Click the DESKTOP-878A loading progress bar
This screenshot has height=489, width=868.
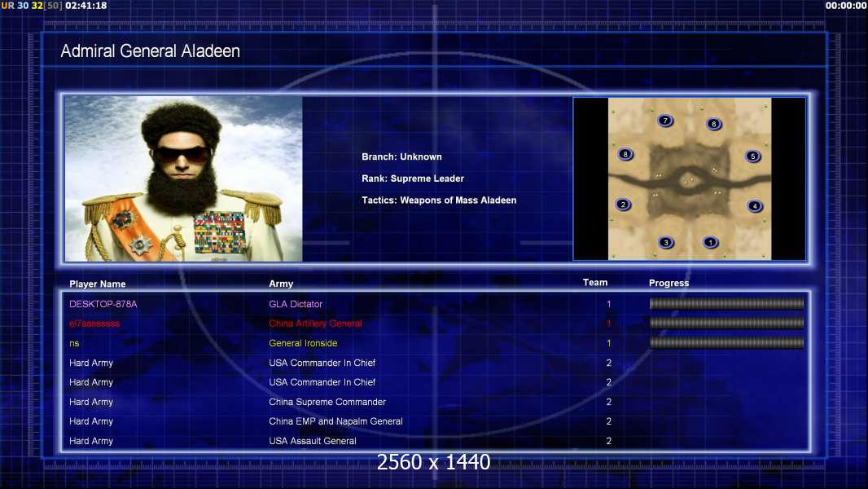(726, 303)
